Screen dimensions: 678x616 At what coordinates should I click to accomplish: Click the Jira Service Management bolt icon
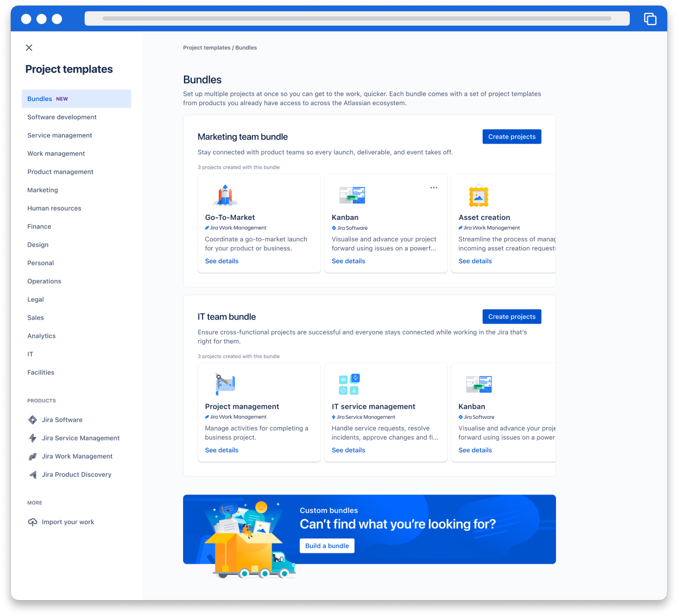33,438
